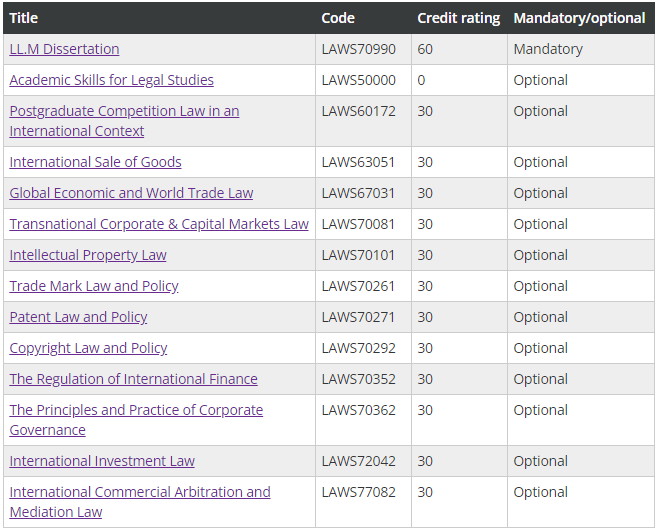Click the Code column header

[338, 18]
